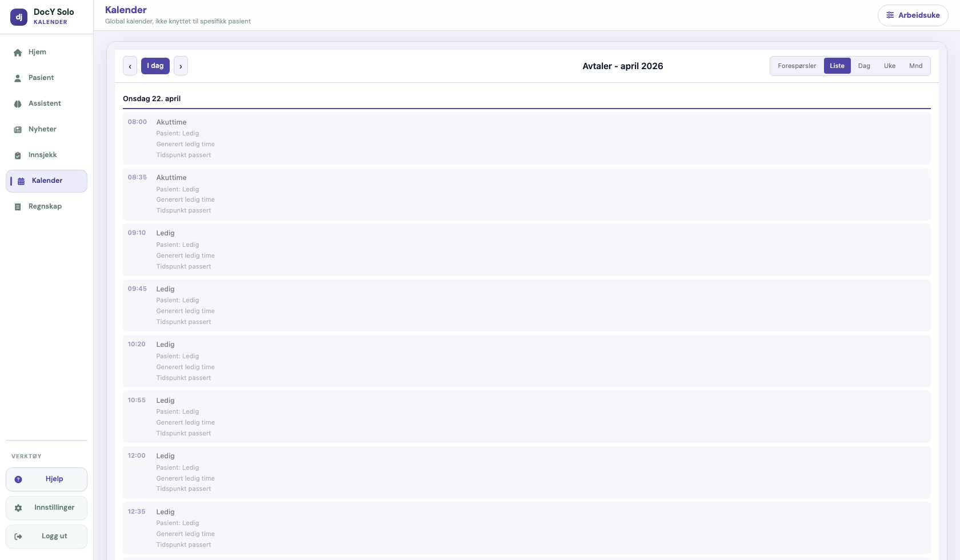Image resolution: width=960 pixels, height=560 pixels.
Task: Open the 12:00 Ledig slot
Action: (526, 473)
